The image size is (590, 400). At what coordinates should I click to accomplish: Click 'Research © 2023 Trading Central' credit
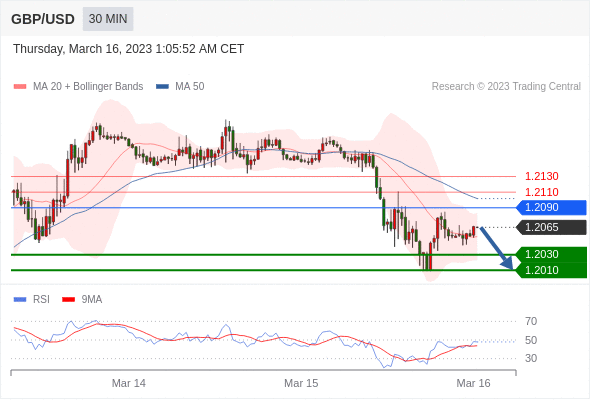506,87
